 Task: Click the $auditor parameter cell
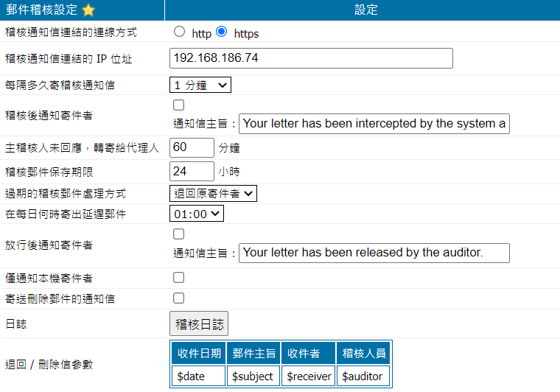[x=363, y=377]
